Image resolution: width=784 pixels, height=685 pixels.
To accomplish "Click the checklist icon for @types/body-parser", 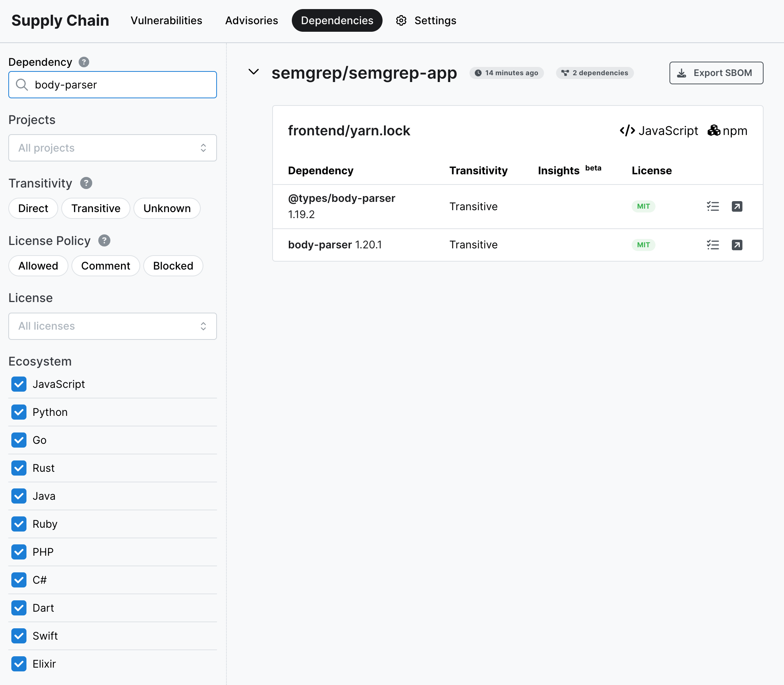I will tap(713, 206).
